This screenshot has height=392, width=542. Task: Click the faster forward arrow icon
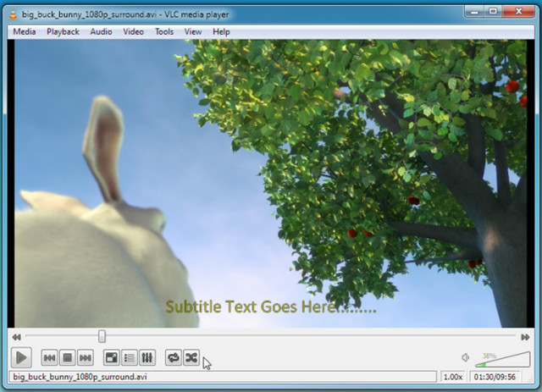525,337
